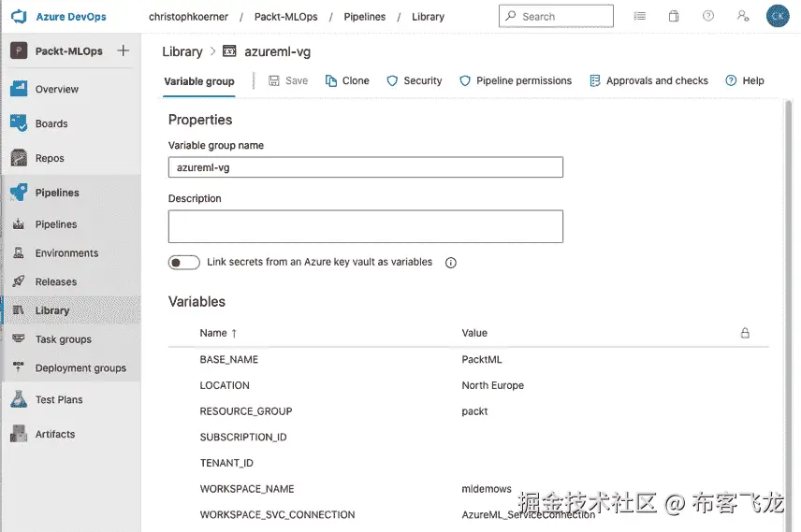Screen dimensions: 801x532
Task: Select the North Europe value cell
Action: 492,385
